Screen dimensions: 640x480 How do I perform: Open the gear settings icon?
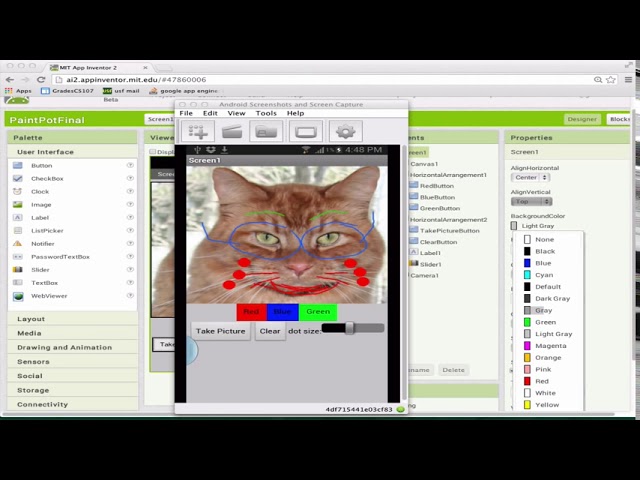pyautogui.click(x=345, y=131)
